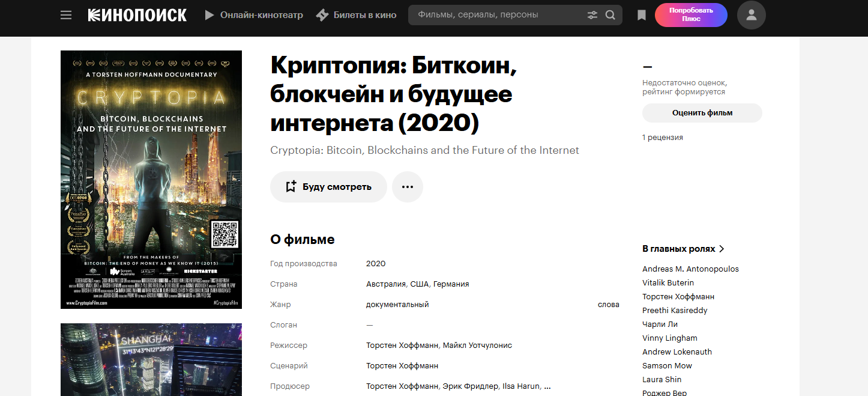Image resolution: width=868 pixels, height=396 pixels.
Task: Select country Германия link
Action: 451,284
